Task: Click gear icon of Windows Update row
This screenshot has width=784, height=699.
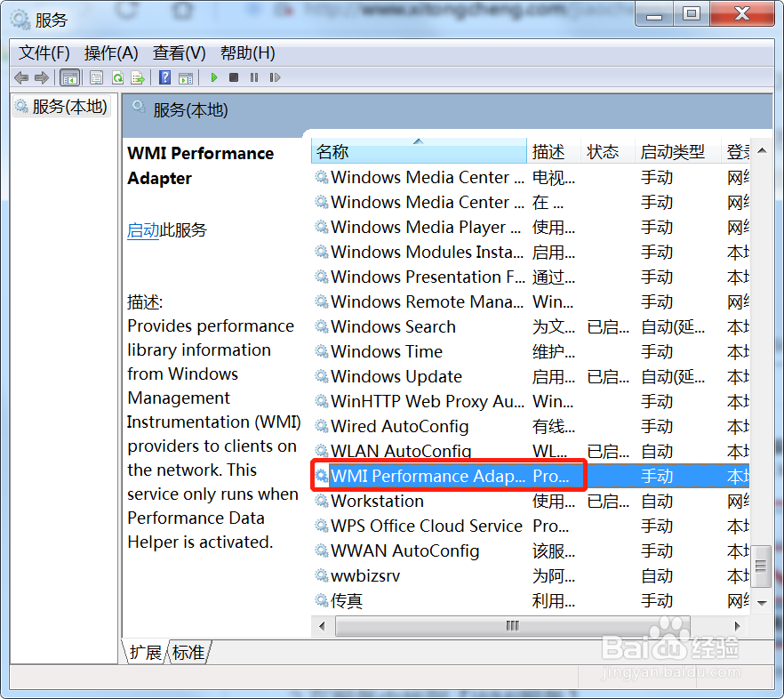Action: tap(322, 376)
